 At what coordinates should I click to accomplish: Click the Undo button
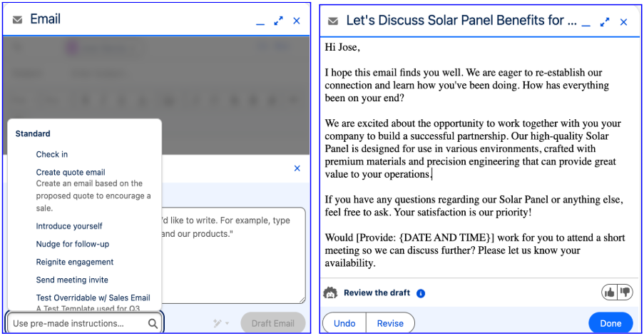click(x=344, y=323)
